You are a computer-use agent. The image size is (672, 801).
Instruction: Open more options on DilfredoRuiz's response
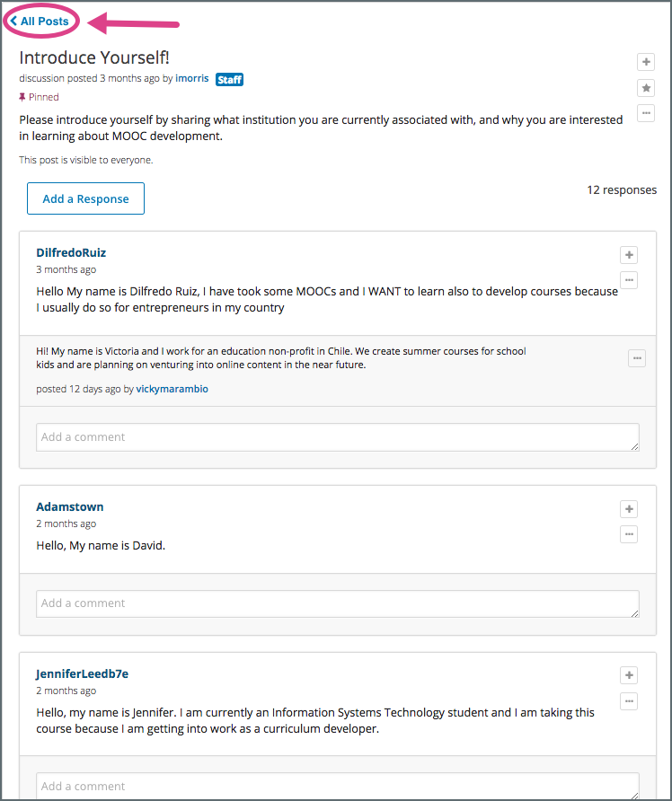[x=629, y=280]
